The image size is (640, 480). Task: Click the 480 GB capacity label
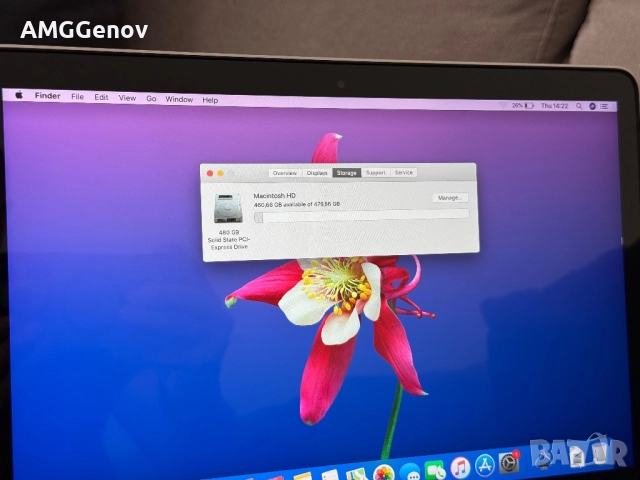(x=229, y=232)
